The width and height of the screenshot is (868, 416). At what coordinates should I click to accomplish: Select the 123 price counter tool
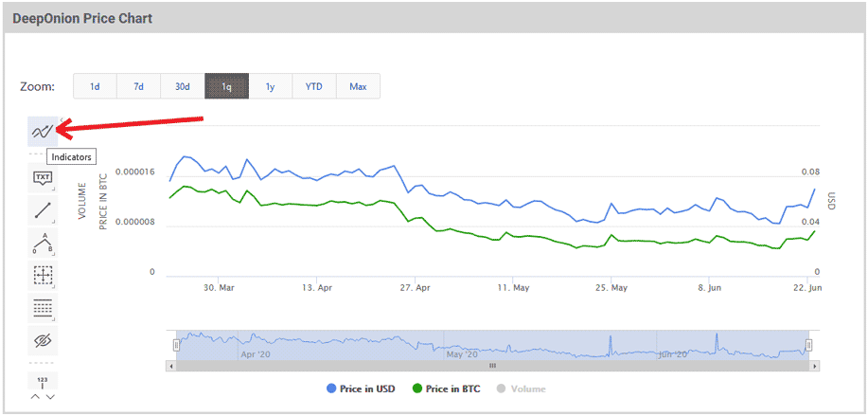[43, 382]
